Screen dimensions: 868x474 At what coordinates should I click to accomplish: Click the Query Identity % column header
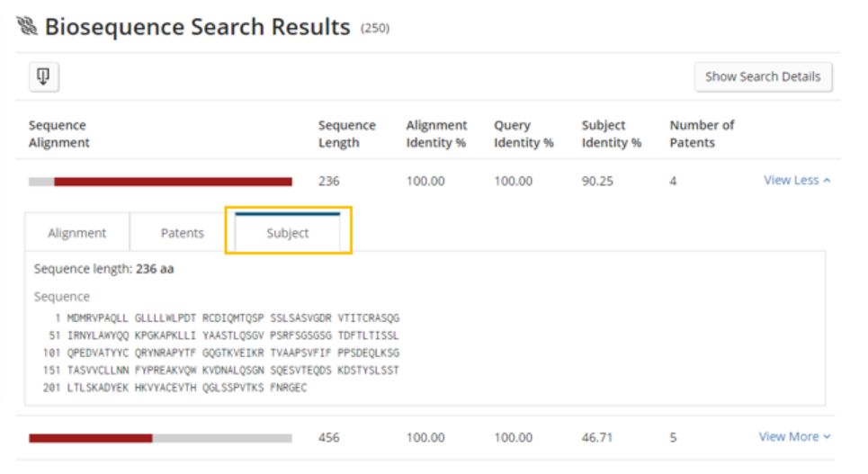click(x=523, y=134)
